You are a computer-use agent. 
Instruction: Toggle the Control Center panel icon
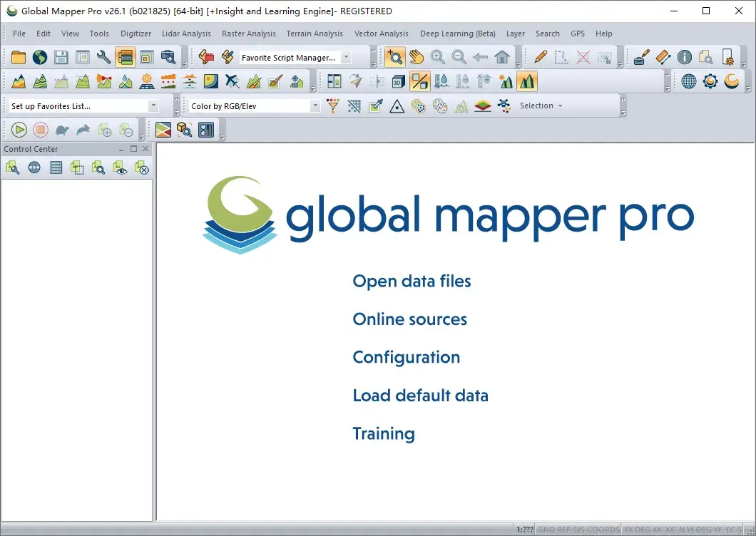coord(126,57)
